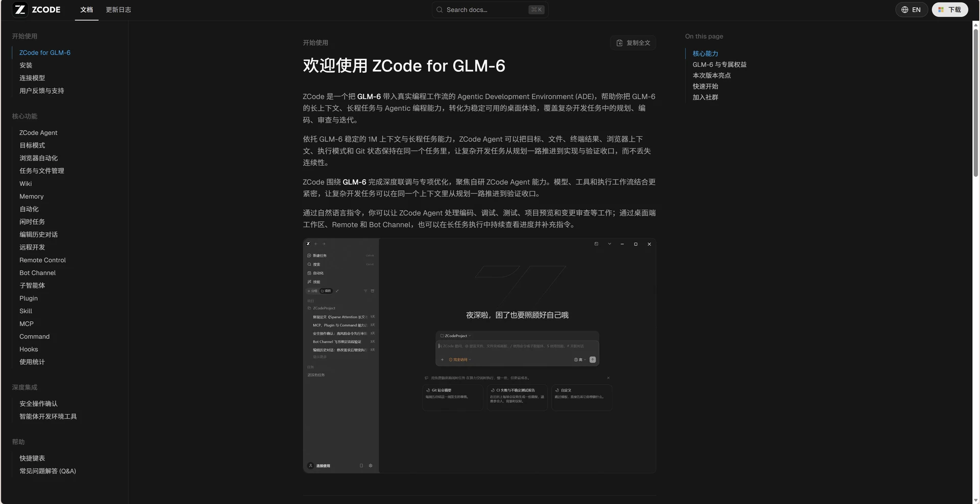This screenshot has width=980, height=504.
Task: Navigate to 闲时任务
Action: tap(32, 222)
